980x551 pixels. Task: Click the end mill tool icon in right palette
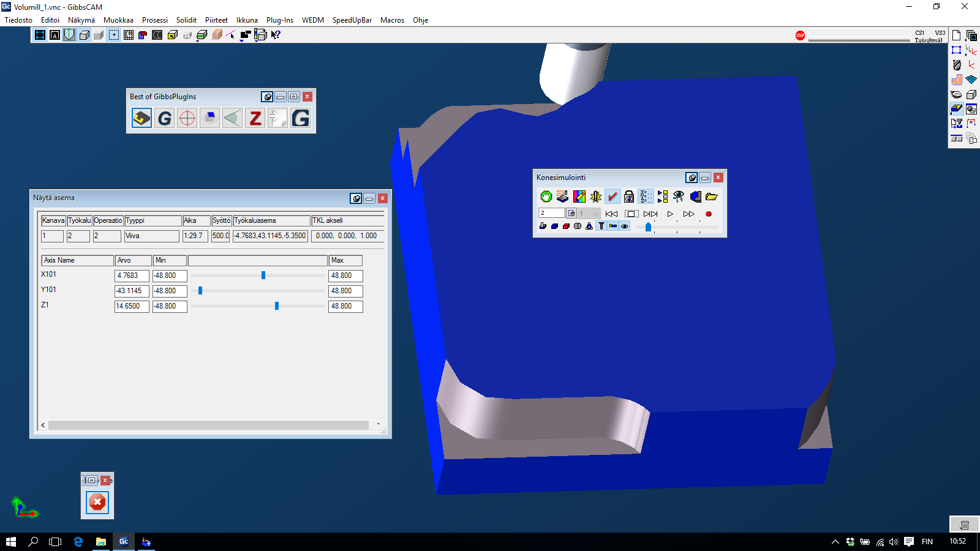956,65
